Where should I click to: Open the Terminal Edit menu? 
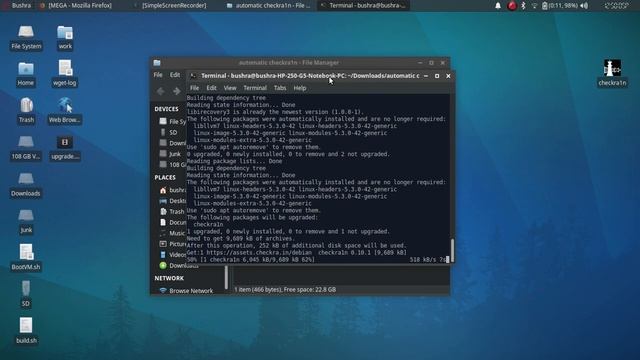click(211, 88)
